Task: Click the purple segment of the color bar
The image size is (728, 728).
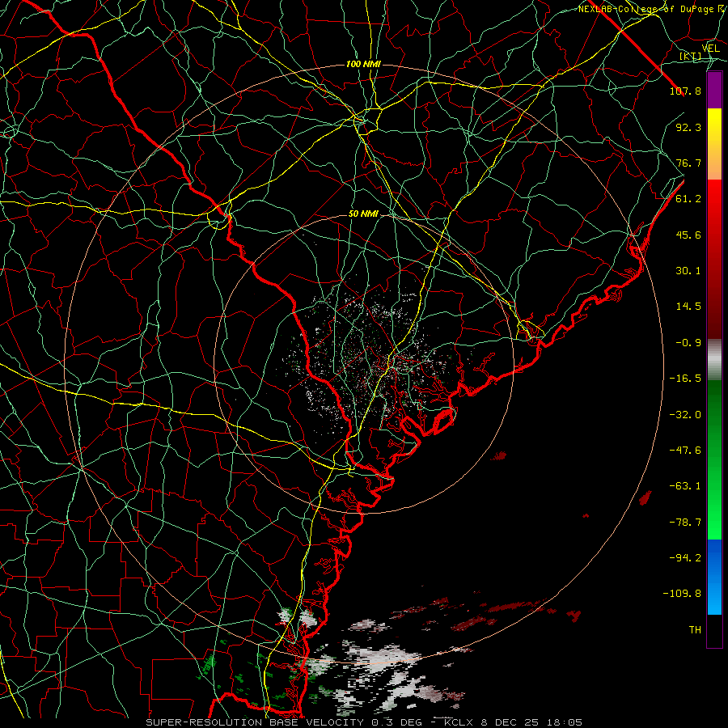Action: [714, 90]
